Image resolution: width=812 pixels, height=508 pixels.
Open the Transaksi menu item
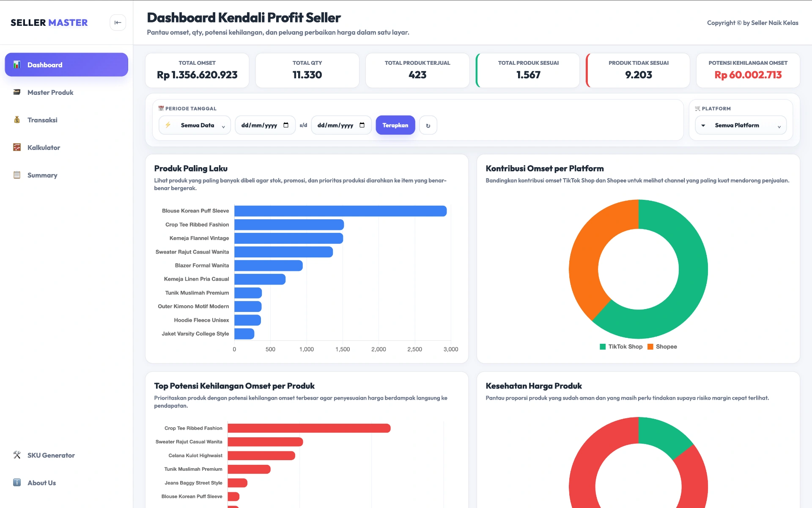(66, 120)
